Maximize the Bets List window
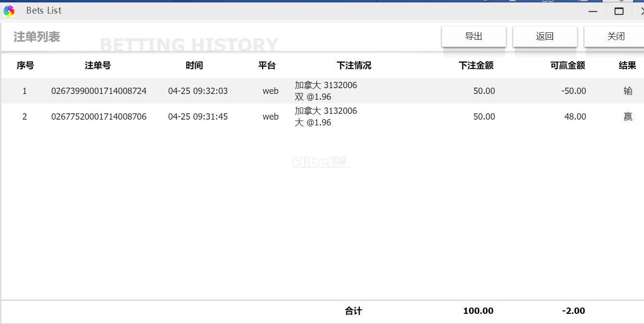 [x=619, y=11]
